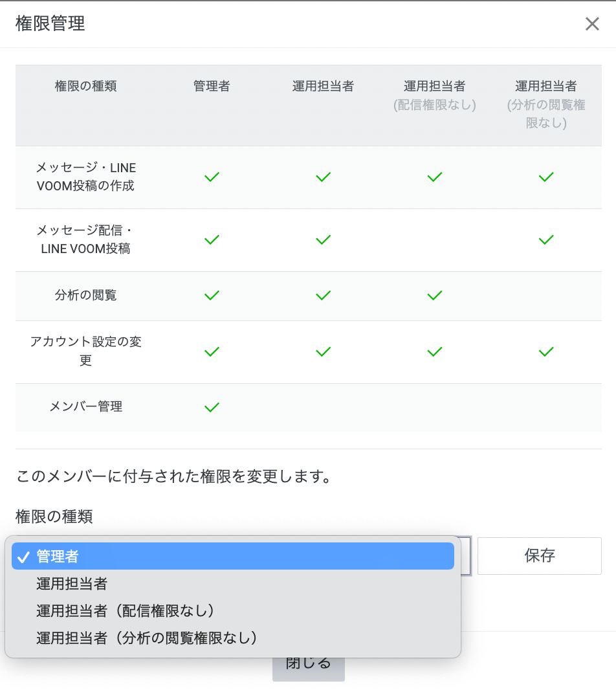Image resolution: width=616 pixels, height=690 pixels.
Task: Select 運用担当者（配信権限なし） option
Action: (x=126, y=610)
